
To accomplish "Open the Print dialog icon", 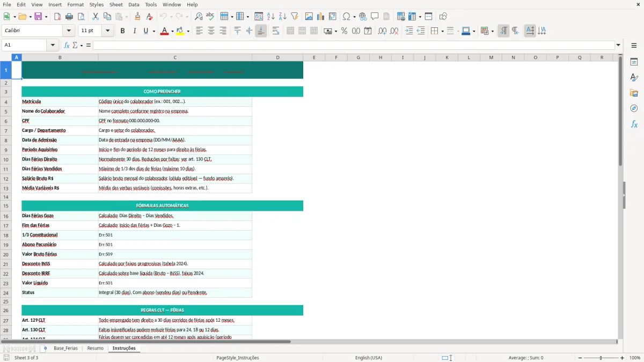I will (x=69, y=17).
